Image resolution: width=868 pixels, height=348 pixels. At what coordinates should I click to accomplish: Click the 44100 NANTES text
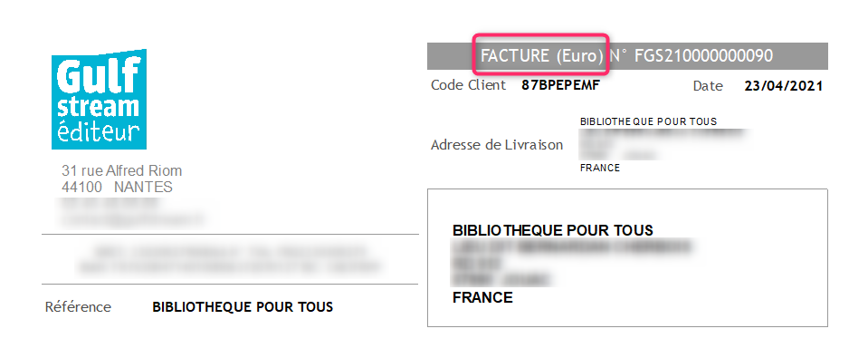pyautogui.click(x=117, y=188)
